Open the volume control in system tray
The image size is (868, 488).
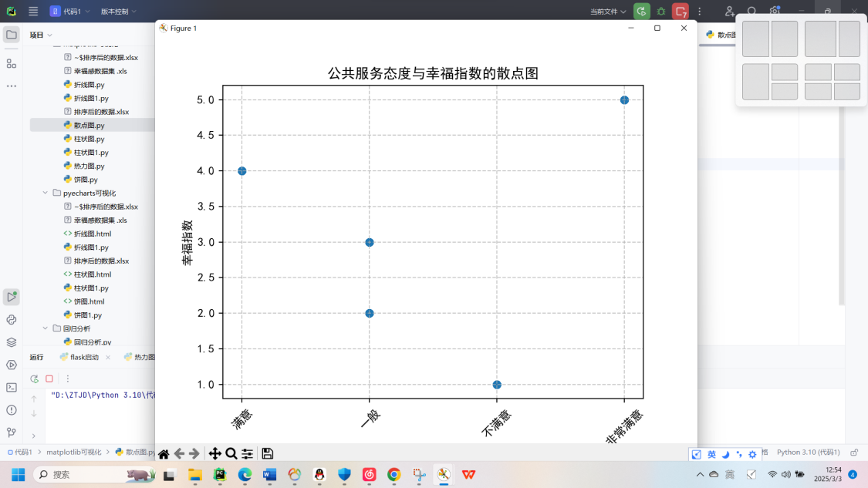click(786, 475)
